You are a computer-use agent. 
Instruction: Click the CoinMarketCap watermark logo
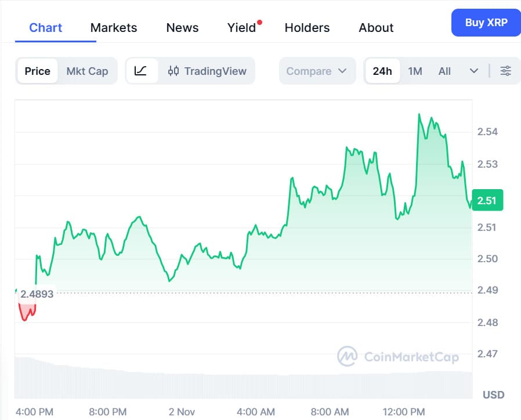(348, 356)
